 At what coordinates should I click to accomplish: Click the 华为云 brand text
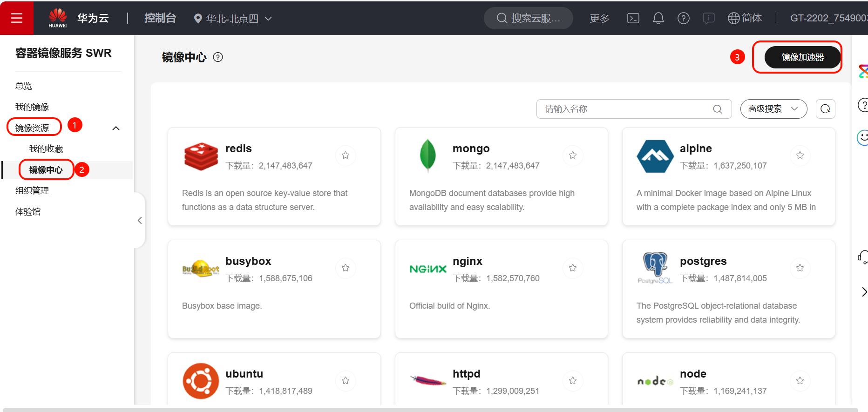pos(93,18)
